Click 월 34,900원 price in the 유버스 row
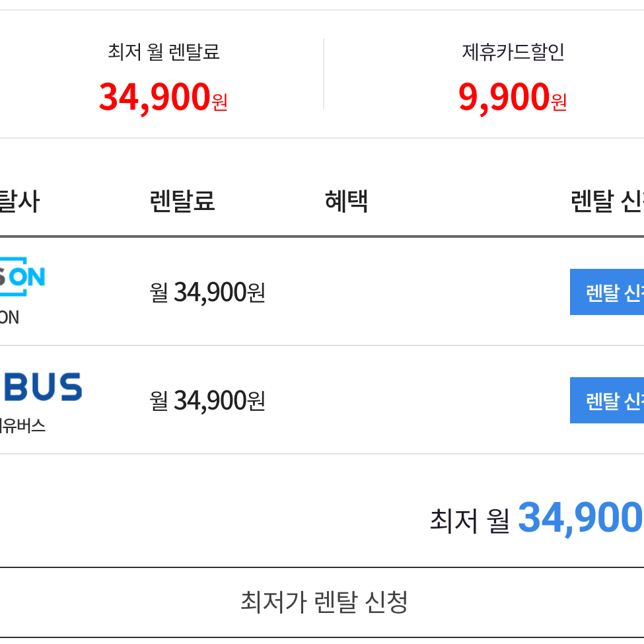 tap(207, 400)
